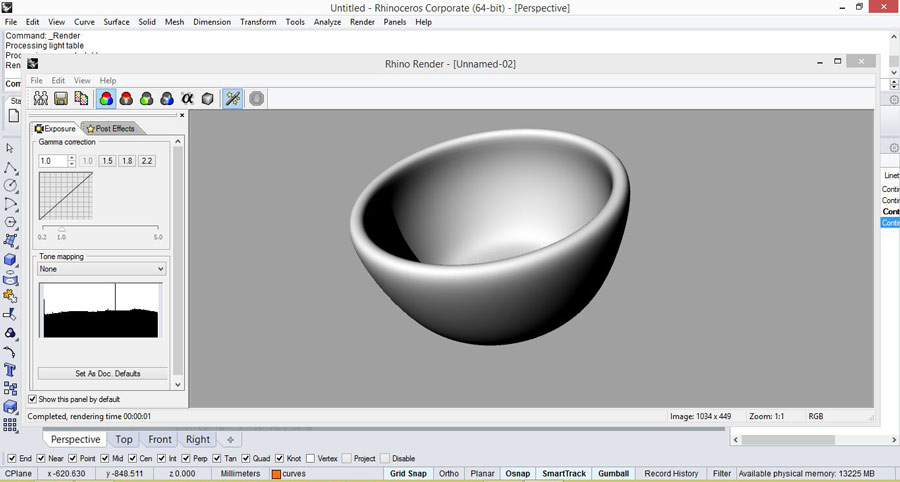Toggle the Cen osnap checkbox

133,458
